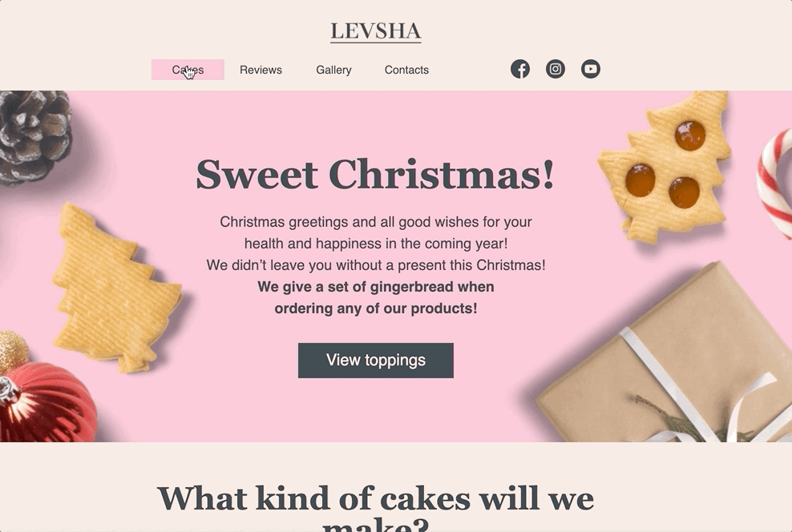792x532 pixels.
Task: Open the YouTube social icon
Action: 591,69
